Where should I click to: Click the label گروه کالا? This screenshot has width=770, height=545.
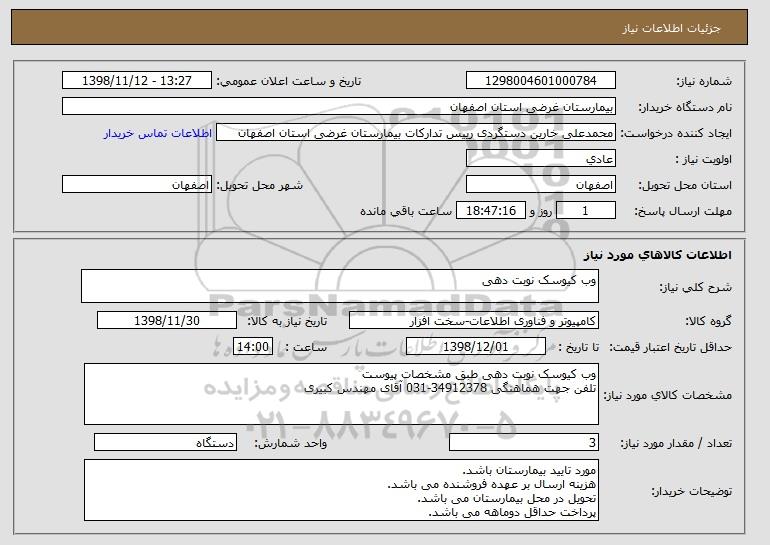coord(709,321)
